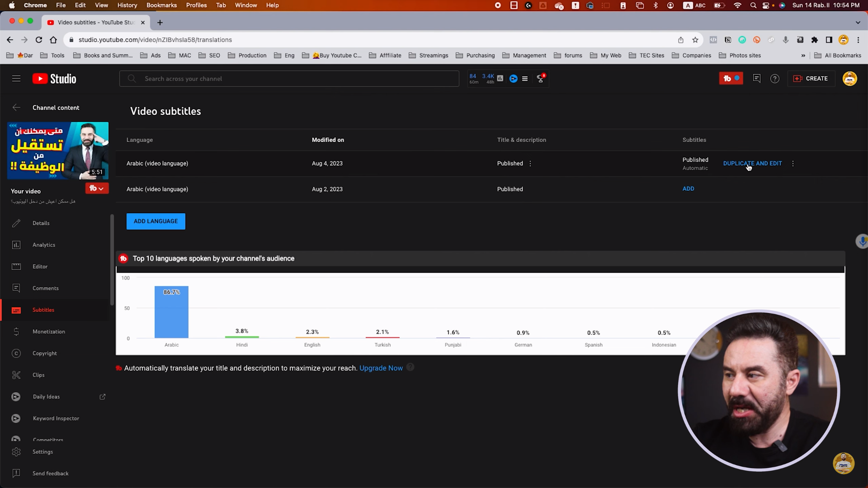The width and height of the screenshot is (868, 488).
Task: Click the video thumbnail preview
Action: [x=58, y=150]
